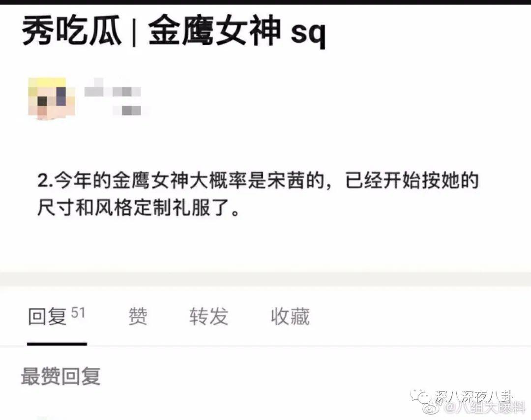Click the 秀吃瓜 title prefix

tap(72, 31)
